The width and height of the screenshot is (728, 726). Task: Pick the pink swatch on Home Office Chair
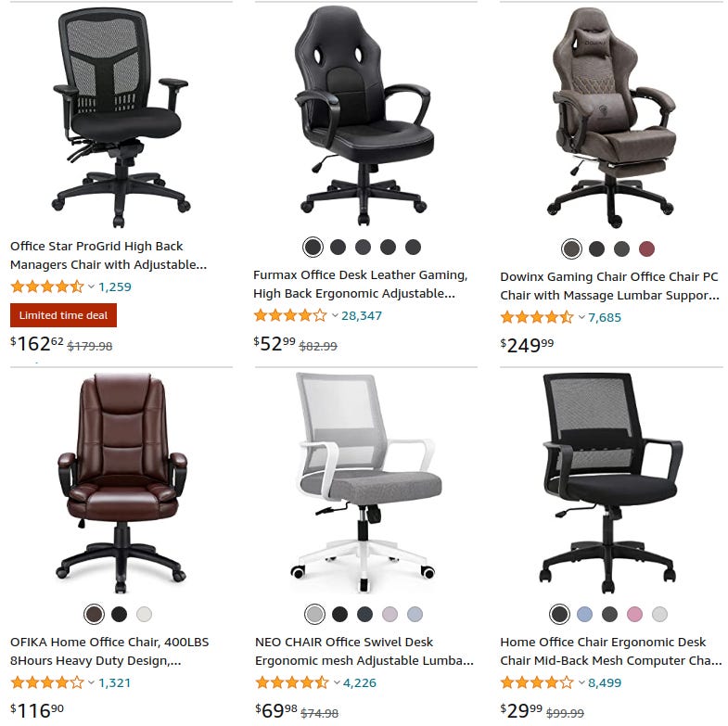click(634, 614)
